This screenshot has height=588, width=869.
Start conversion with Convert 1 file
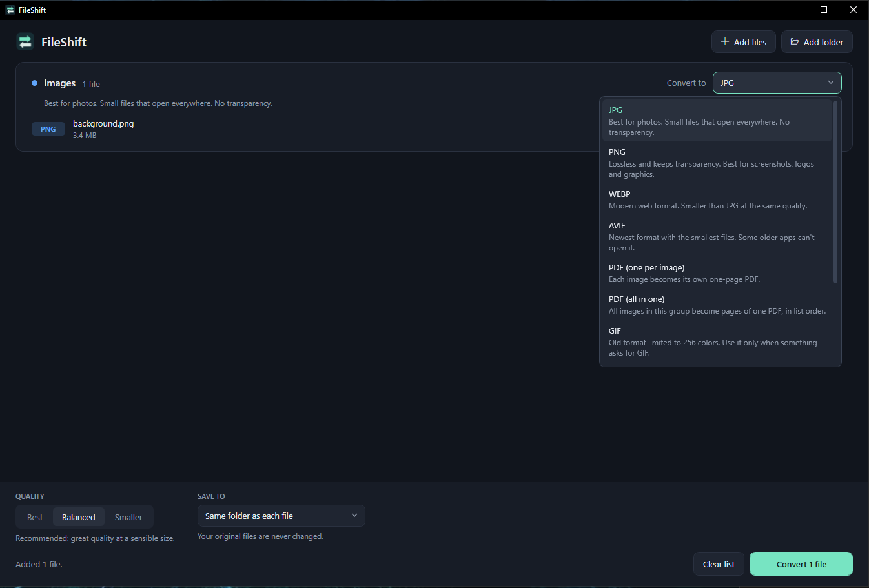[x=801, y=564]
